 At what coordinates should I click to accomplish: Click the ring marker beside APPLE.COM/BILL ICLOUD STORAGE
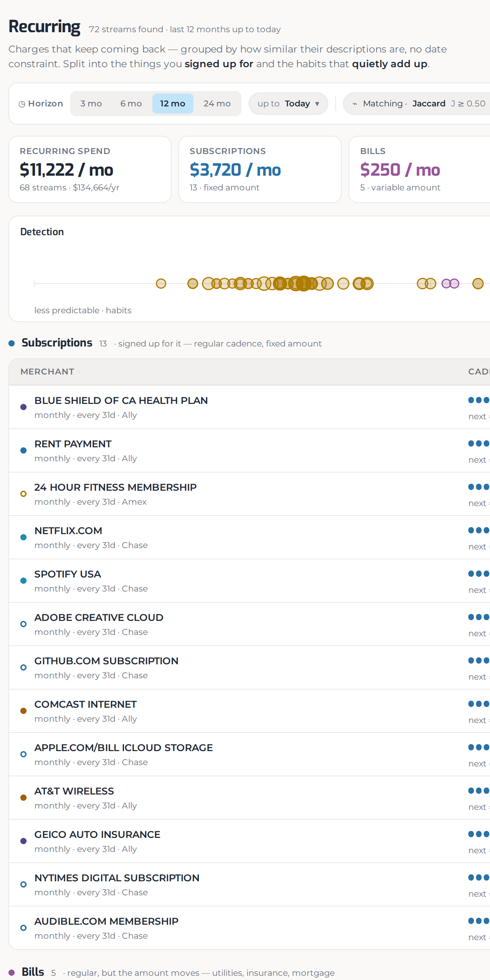23,754
